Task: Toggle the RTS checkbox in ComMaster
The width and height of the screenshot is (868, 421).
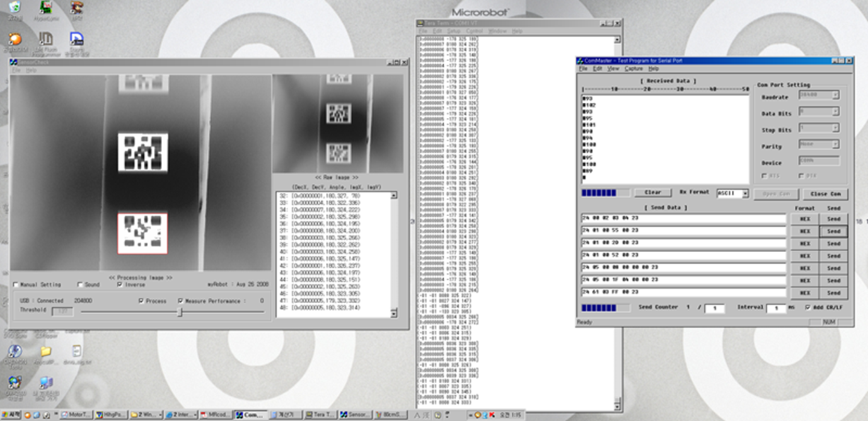Action: [766, 175]
